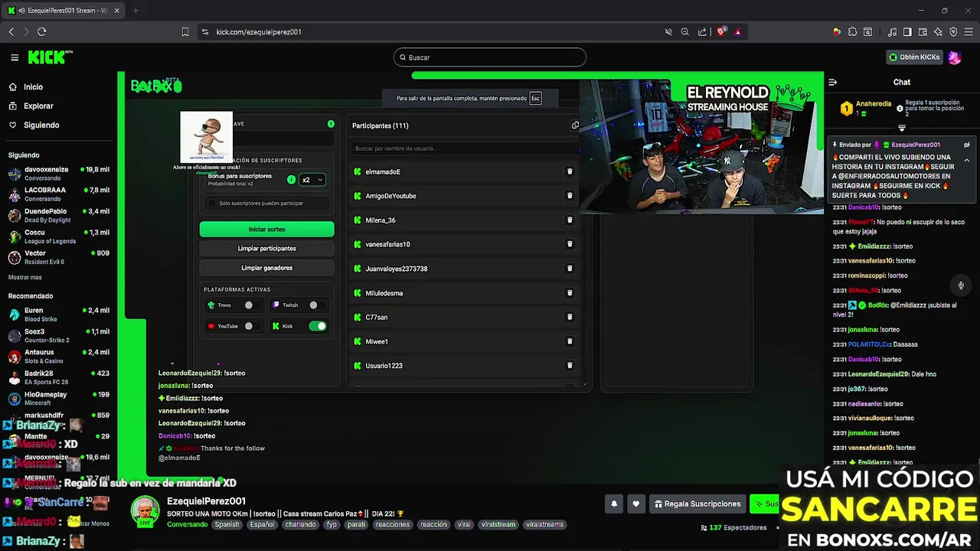Open the 'Conversando' category link
Screen dimensions: 980x551
(x=188, y=525)
